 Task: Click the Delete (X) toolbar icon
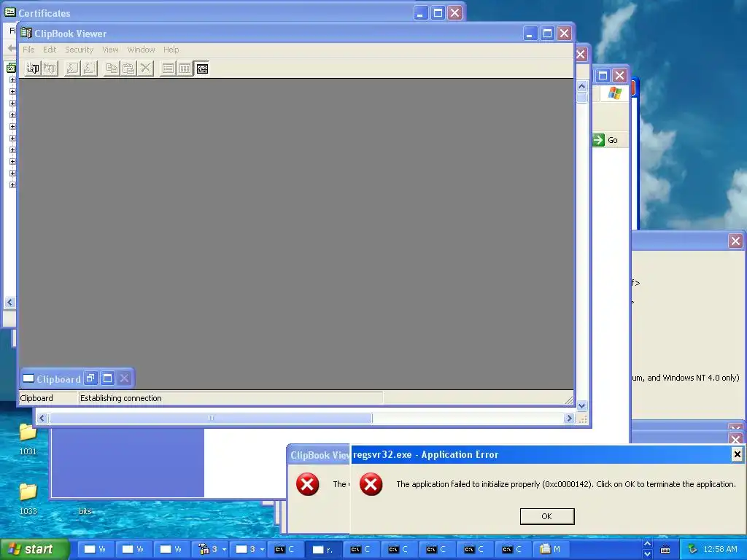pos(145,69)
